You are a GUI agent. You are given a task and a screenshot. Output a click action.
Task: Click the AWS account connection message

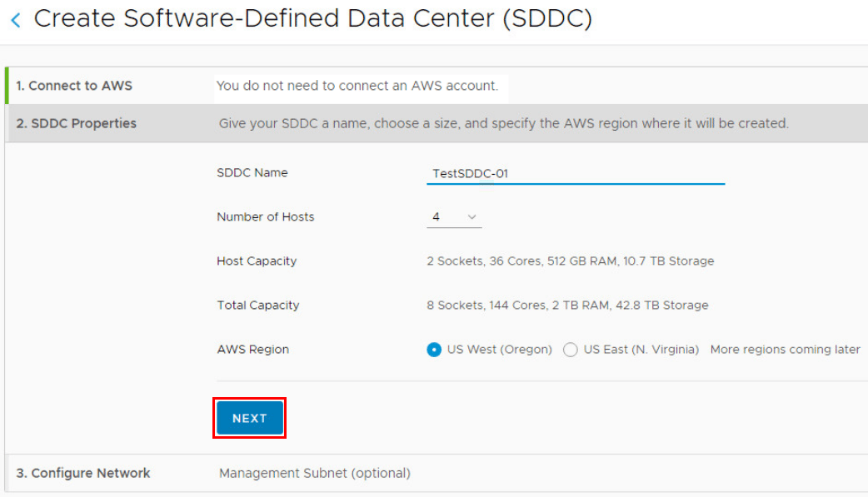357,86
